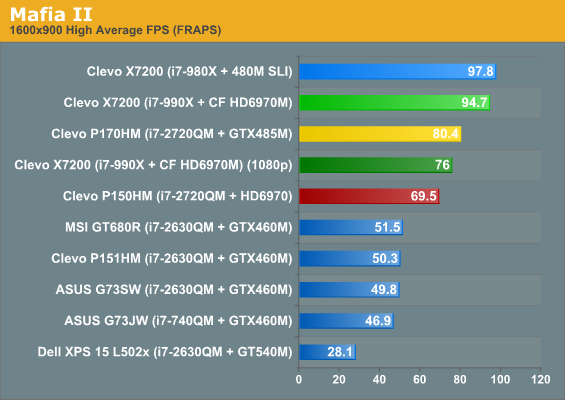Click the x-axis tick label '20'
565x400 pixels.
tap(339, 379)
